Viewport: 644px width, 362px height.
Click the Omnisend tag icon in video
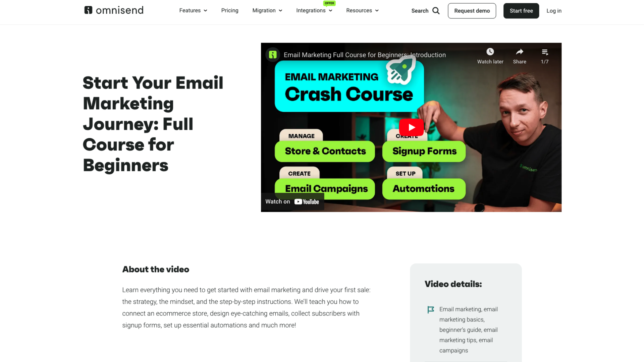tap(273, 55)
